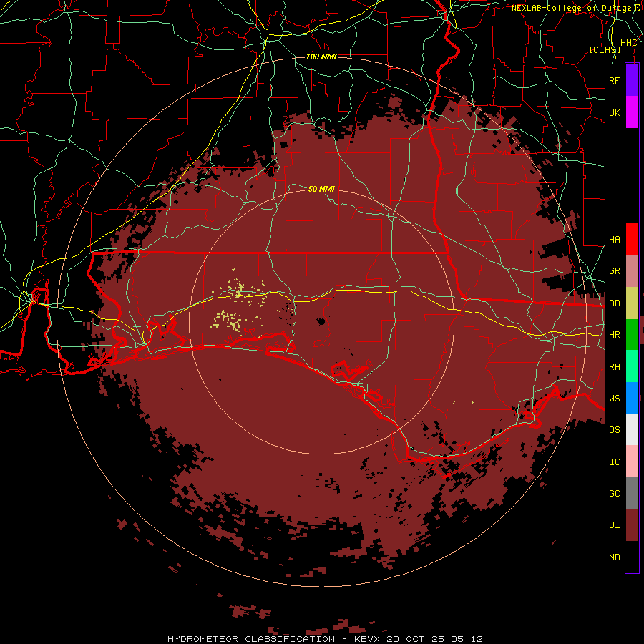Viewport: 644px width, 644px height.
Task: Click the HYDROMETEOR CLASSIFICATION title text
Action: pos(251,639)
